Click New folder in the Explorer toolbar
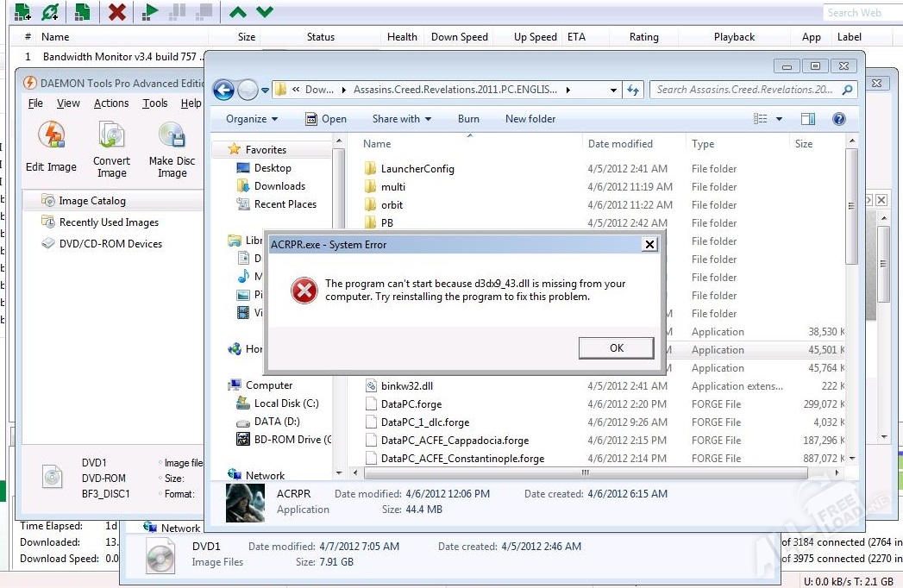 click(530, 119)
